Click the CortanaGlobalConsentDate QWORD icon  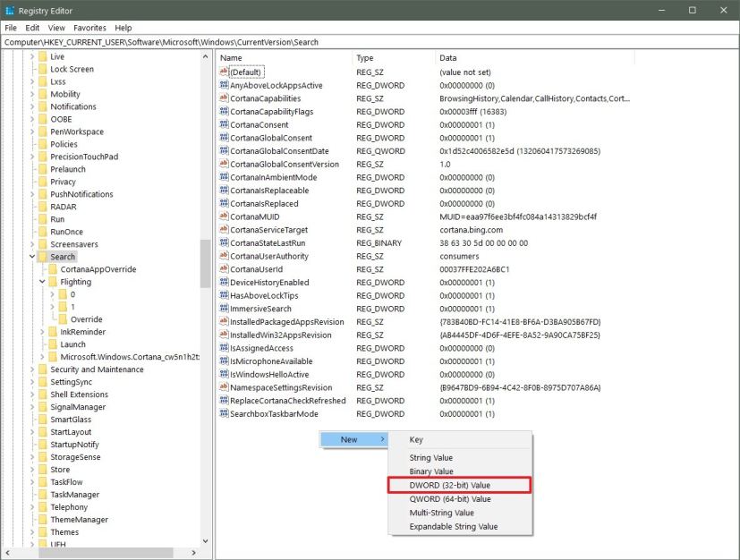[x=224, y=150]
